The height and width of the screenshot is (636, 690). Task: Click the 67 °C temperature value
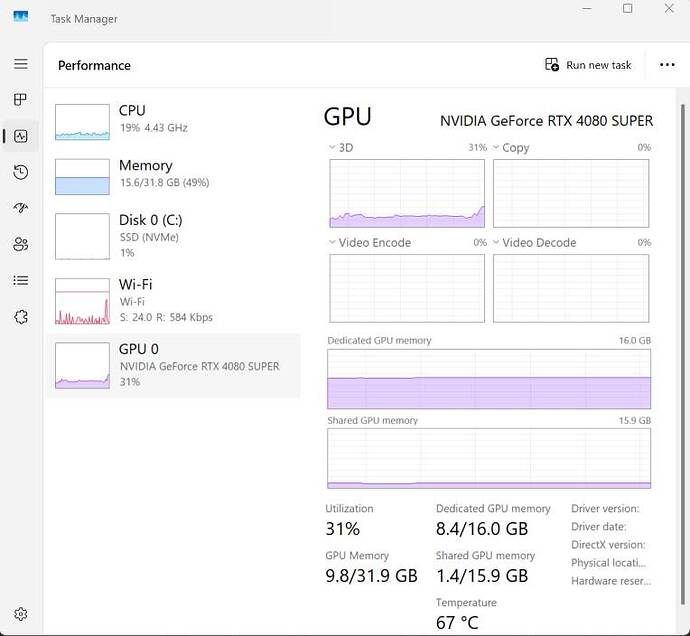point(457,623)
